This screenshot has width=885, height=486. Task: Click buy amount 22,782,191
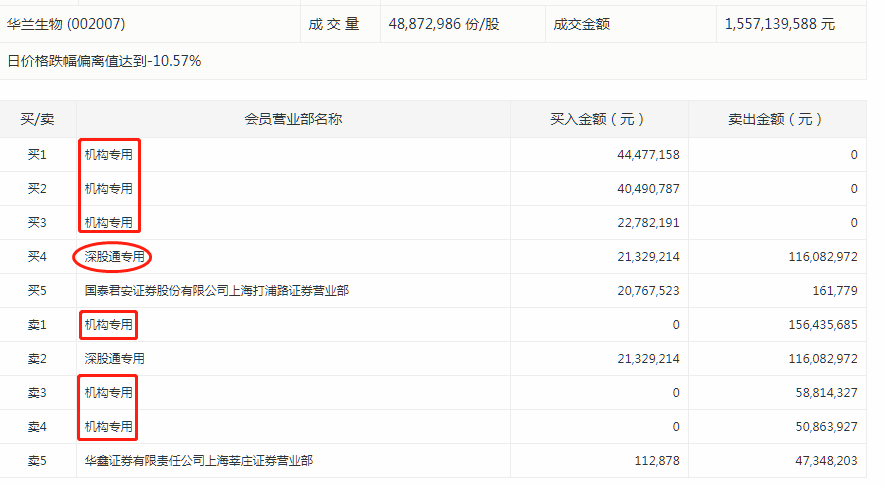pos(649,223)
